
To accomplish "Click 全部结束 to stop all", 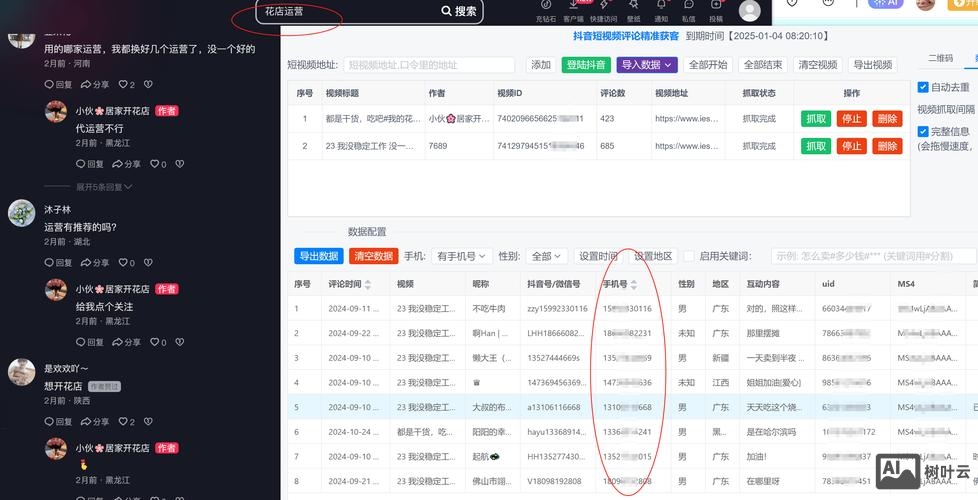I will [x=763, y=65].
